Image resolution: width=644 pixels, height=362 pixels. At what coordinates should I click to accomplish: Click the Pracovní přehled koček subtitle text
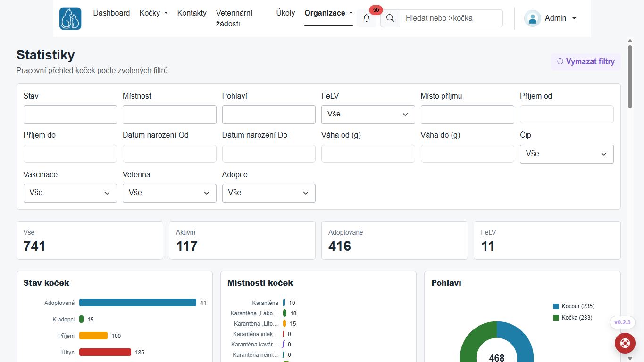coord(93,71)
